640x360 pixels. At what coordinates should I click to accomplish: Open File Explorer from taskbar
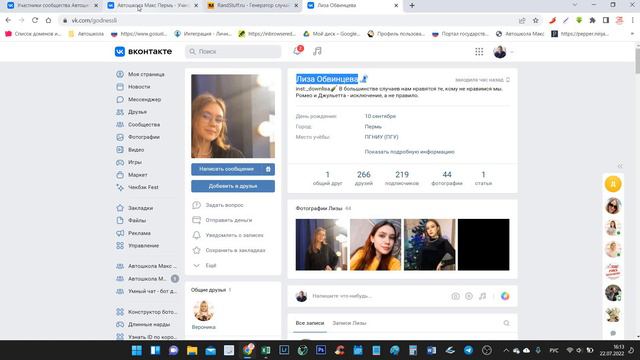(x=192, y=350)
